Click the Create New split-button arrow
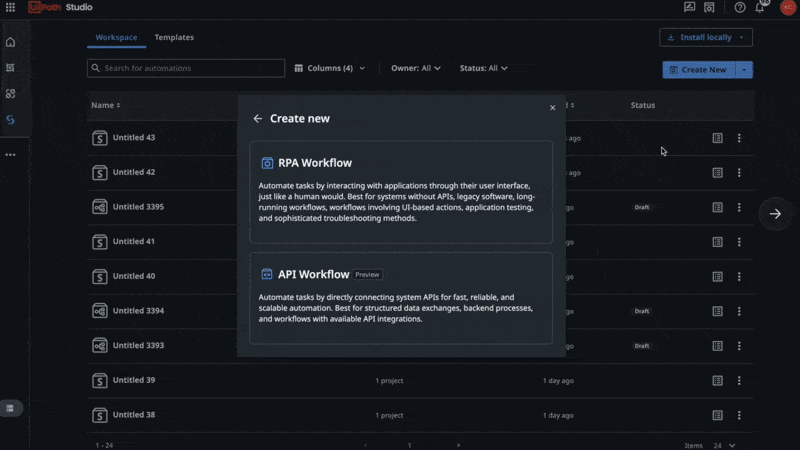Image resolution: width=800 pixels, height=450 pixels. 744,70
